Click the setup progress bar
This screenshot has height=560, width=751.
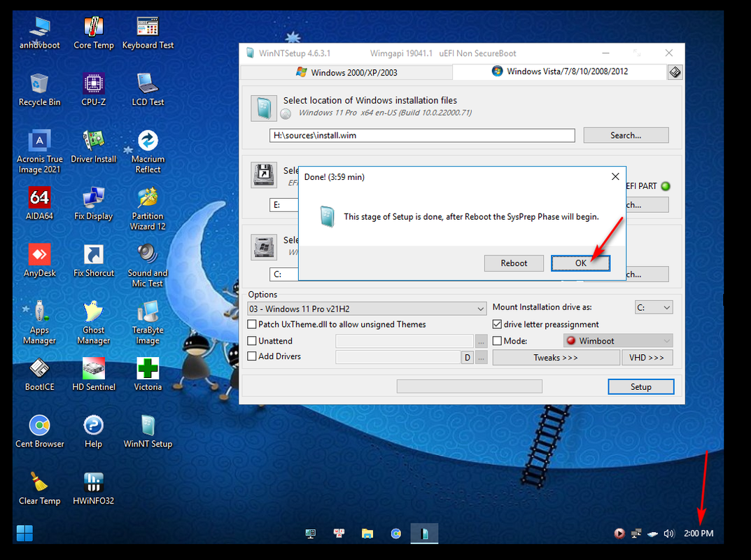[x=470, y=386]
